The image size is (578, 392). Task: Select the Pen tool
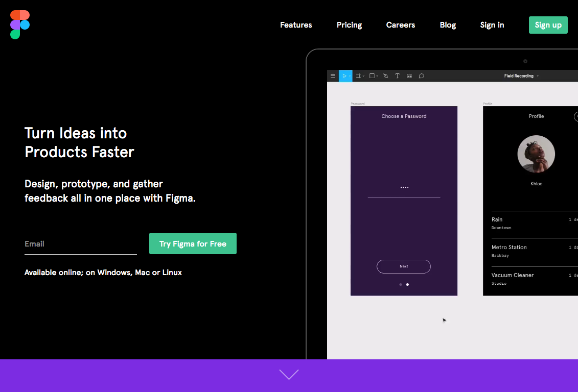[385, 76]
